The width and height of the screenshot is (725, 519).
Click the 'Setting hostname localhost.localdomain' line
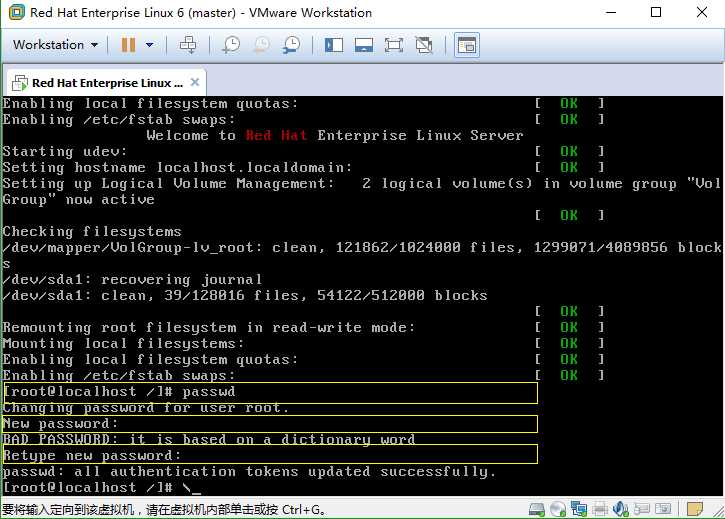coord(178,167)
